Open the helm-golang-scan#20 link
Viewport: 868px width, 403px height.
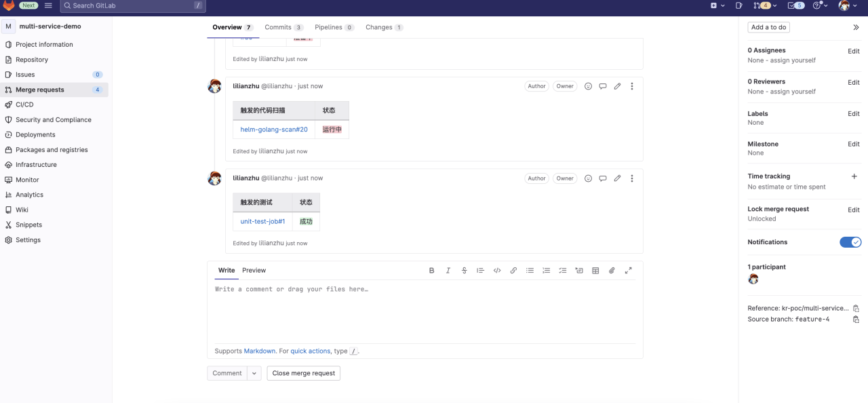coord(274,130)
